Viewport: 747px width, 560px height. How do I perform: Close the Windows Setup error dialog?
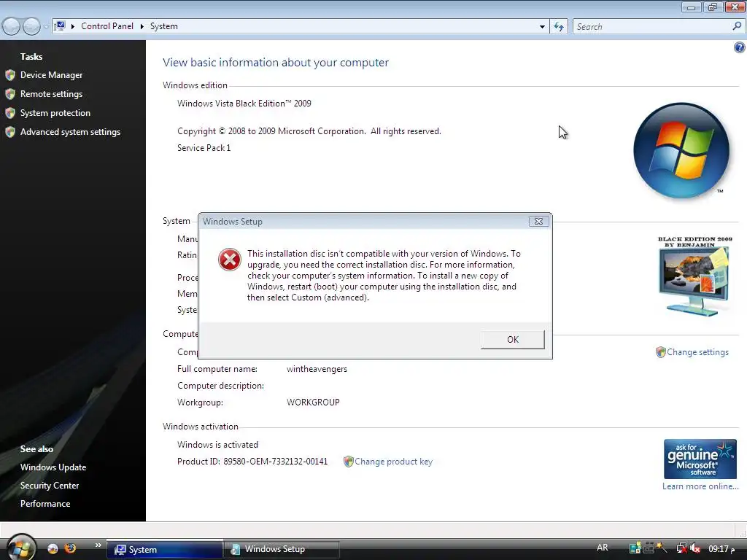[x=538, y=222]
